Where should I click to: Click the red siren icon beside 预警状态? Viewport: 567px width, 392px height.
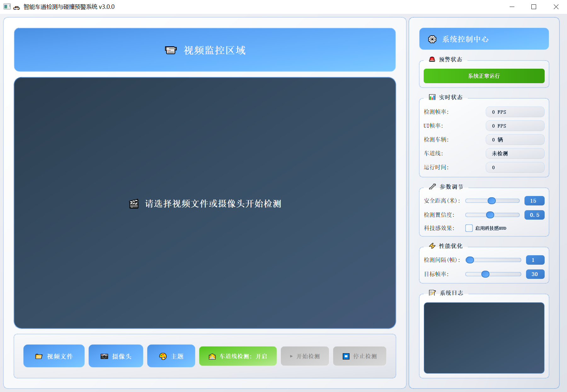click(432, 59)
